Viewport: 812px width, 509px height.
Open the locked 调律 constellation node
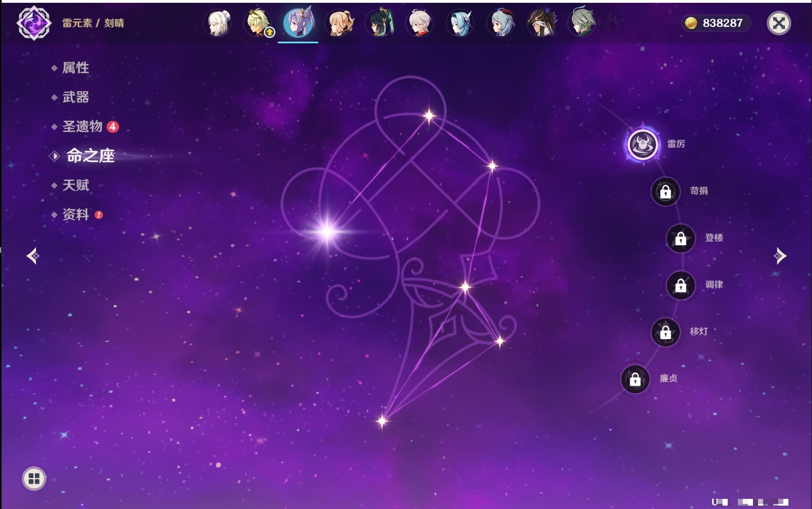pyautogui.click(x=681, y=286)
